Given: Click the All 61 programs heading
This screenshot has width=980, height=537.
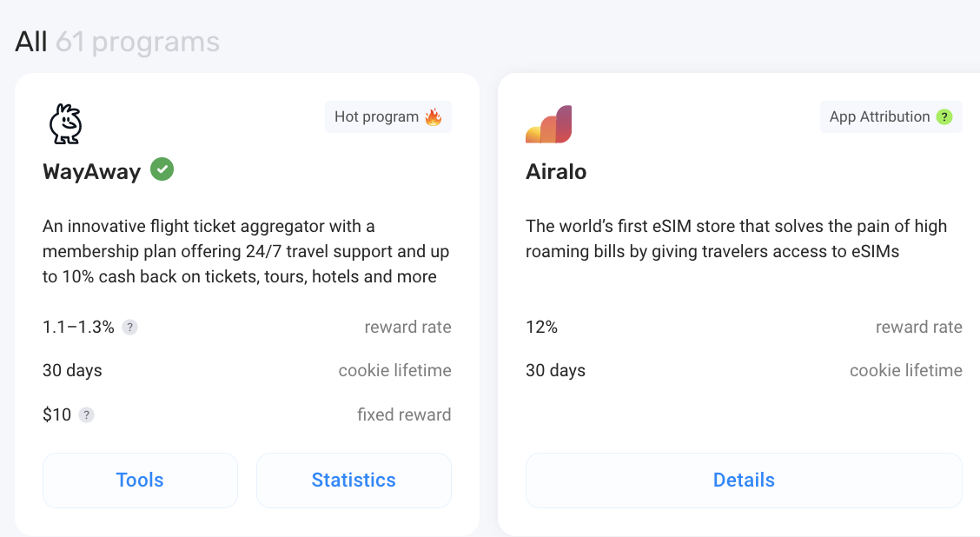Looking at the screenshot, I should 117,42.
